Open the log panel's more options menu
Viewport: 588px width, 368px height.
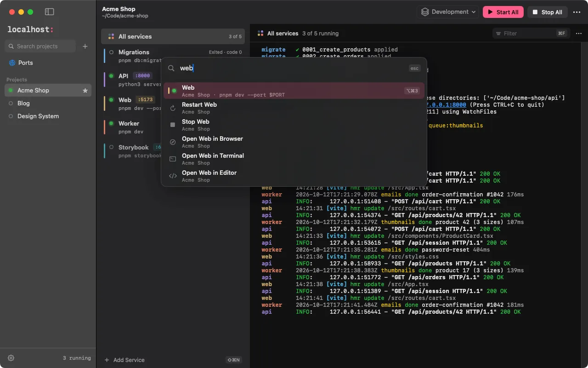coord(579,33)
